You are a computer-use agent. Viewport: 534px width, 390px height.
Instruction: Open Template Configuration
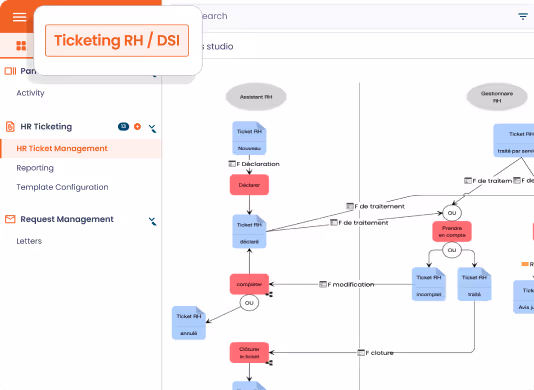click(x=62, y=187)
